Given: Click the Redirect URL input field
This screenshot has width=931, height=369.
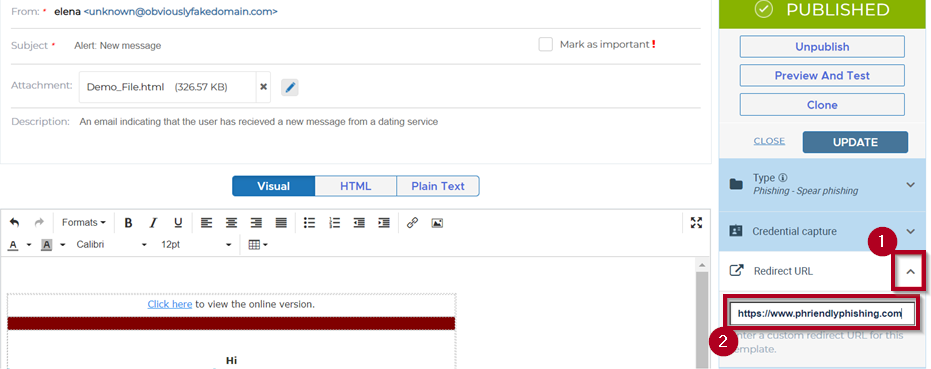Looking at the screenshot, I should coord(822,313).
